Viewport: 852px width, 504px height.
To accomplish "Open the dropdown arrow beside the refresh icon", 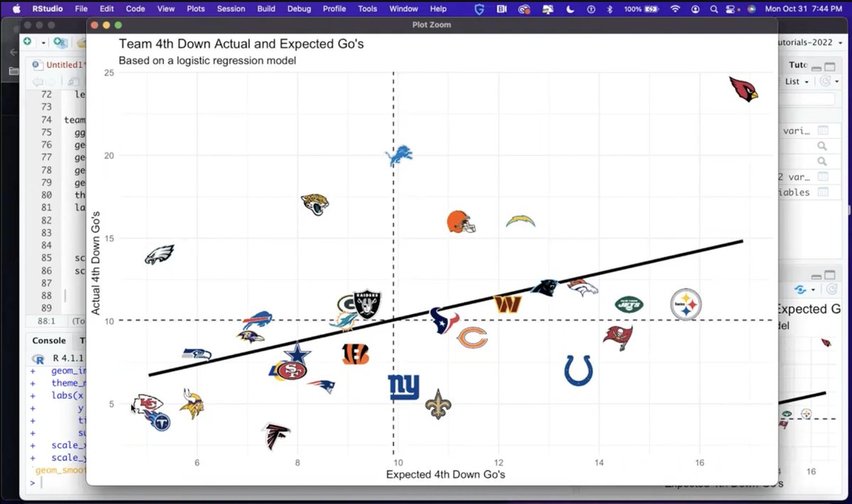I will [x=836, y=82].
